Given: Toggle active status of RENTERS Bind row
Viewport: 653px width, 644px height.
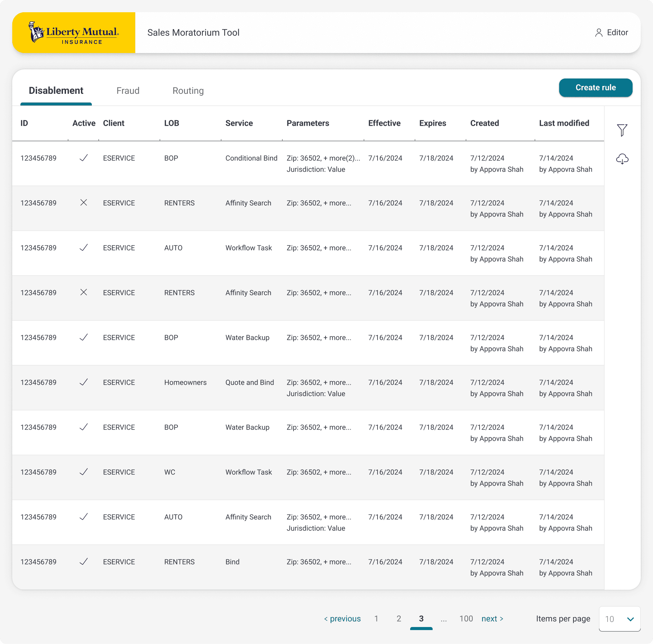Looking at the screenshot, I should click(84, 562).
